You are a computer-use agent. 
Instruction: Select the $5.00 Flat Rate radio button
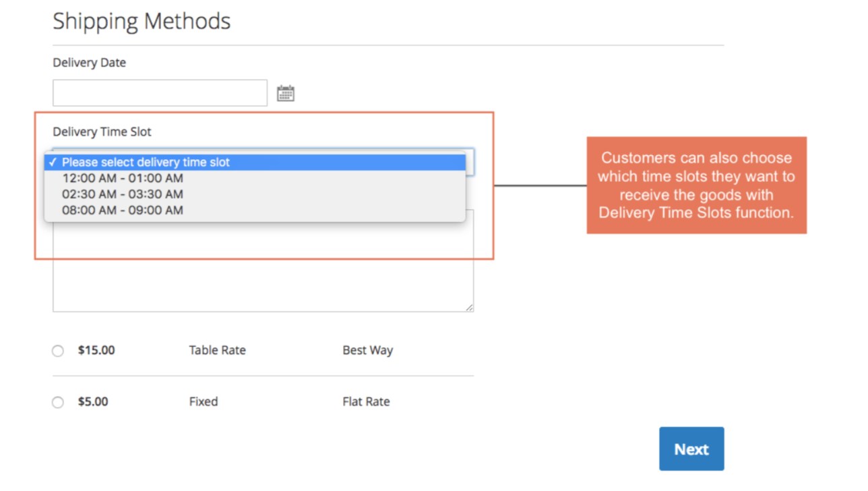pos(58,402)
